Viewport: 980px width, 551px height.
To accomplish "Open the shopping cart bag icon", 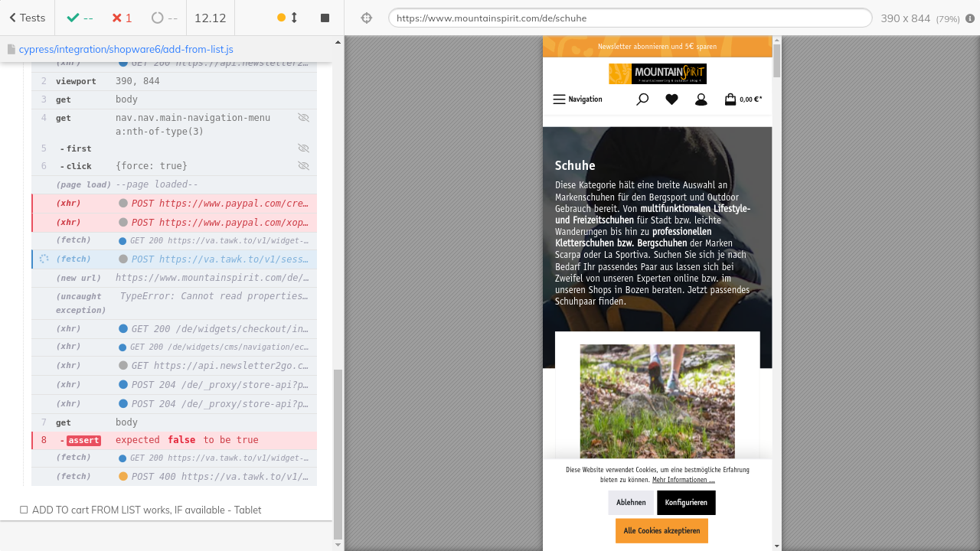I will click(730, 99).
